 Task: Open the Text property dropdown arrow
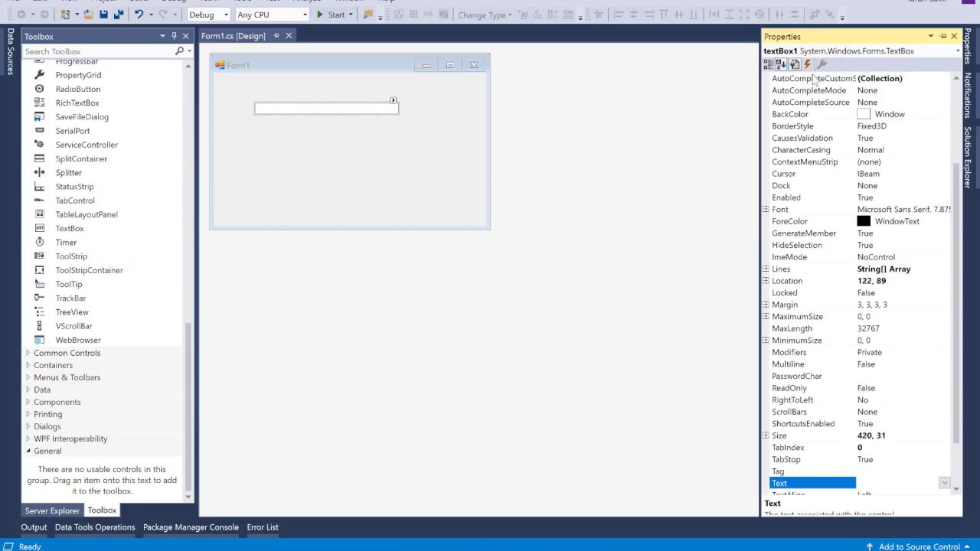point(944,483)
